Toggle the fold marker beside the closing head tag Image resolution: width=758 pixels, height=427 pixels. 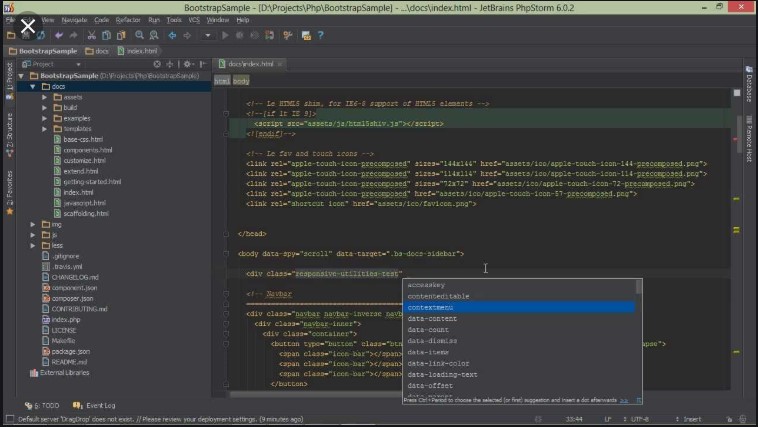pos(226,234)
